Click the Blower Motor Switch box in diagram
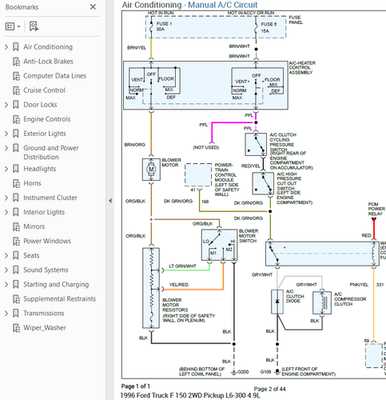386x400 pixels. pyautogui.click(x=219, y=245)
